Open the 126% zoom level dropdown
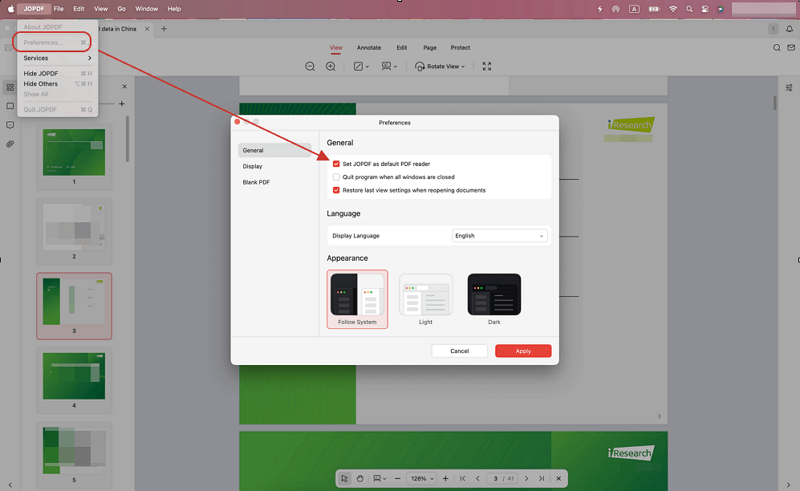The image size is (800, 491). (422, 478)
